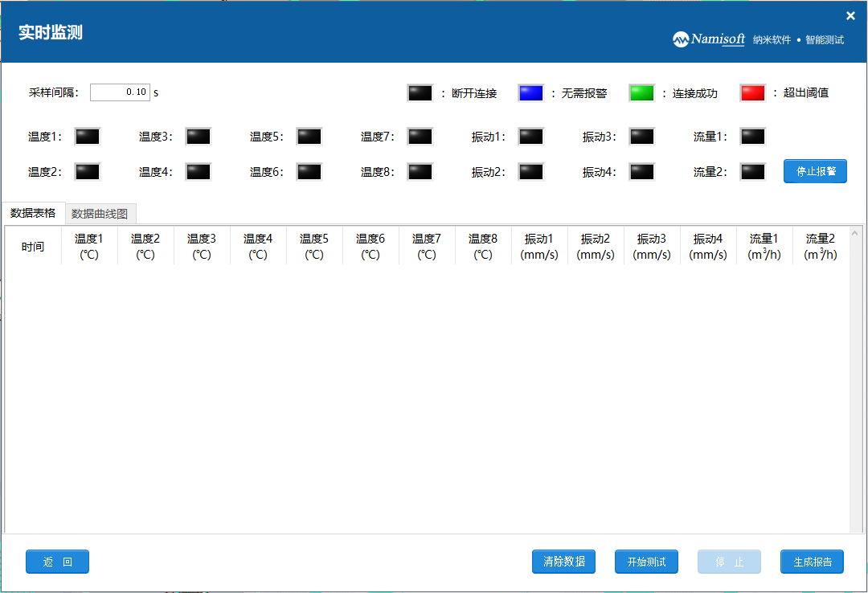Click the 振动4 status indicator light
This screenshot has height=593, width=868.
tap(641, 172)
